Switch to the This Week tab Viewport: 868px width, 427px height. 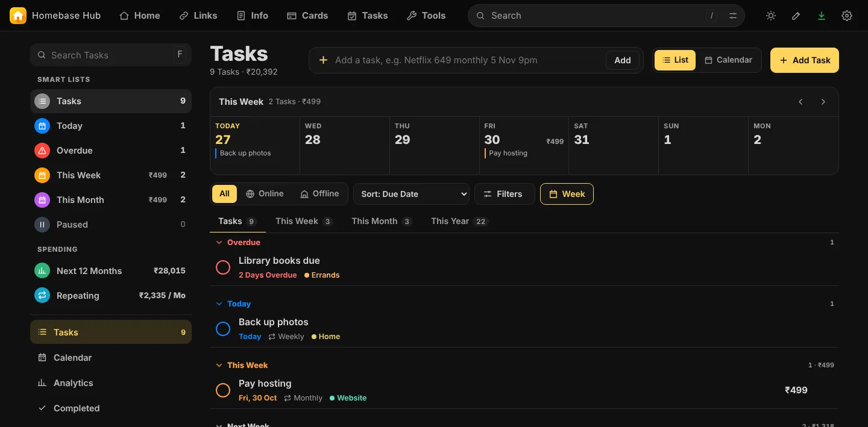pyautogui.click(x=304, y=222)
